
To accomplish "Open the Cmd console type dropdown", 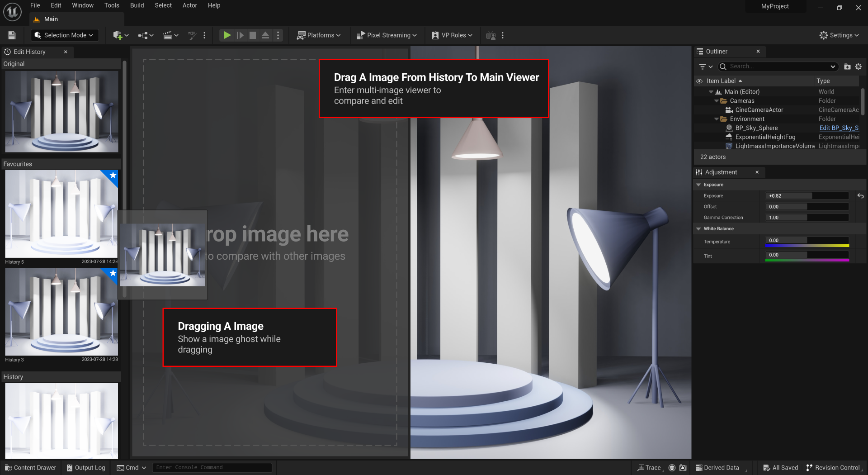I will (132, 468).
